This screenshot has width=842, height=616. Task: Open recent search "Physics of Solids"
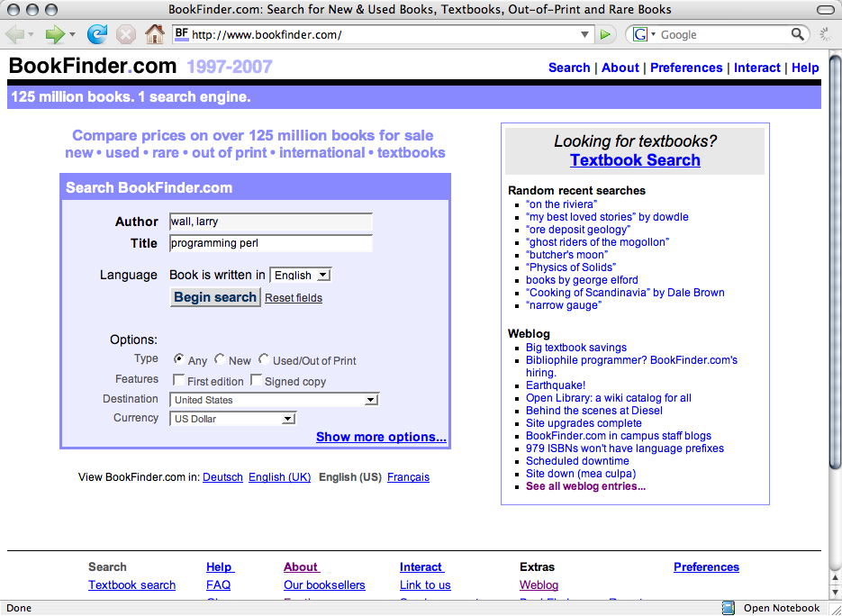tap(571, 267)
